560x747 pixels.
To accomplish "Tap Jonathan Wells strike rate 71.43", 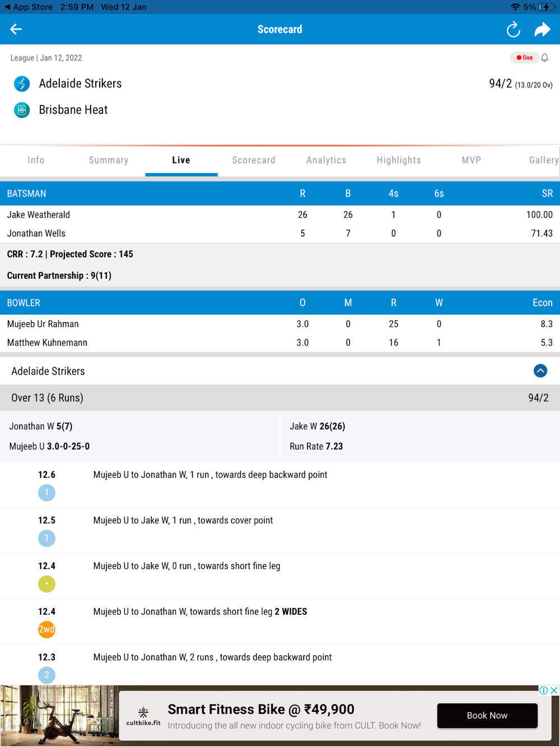I will point(542,234).
